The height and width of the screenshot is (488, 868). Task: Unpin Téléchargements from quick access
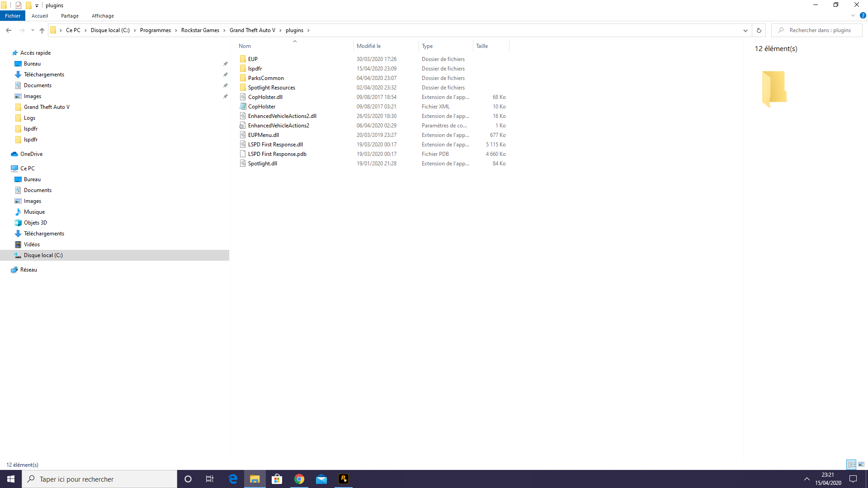[225, 75]
